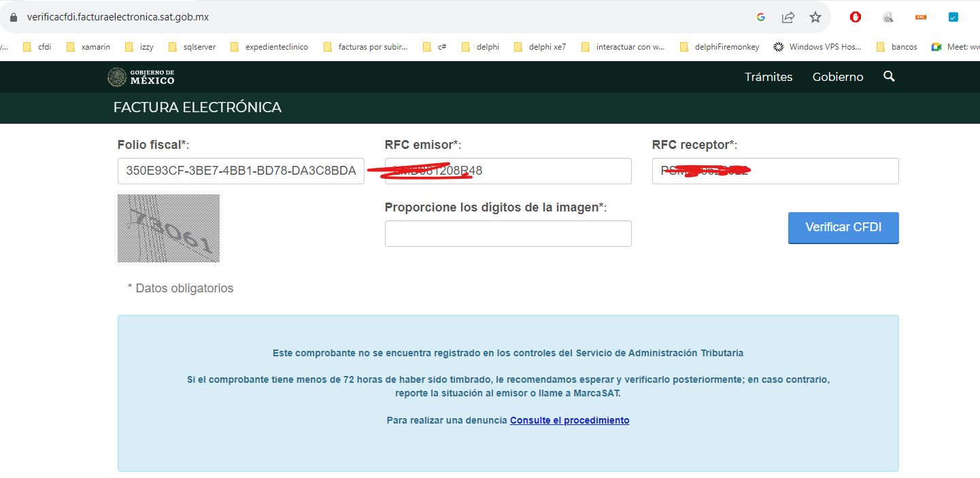This screenshot has width=980, height=478.
Task: Open the sqlserver bookmarks folder
Action: tap(192, 47)
